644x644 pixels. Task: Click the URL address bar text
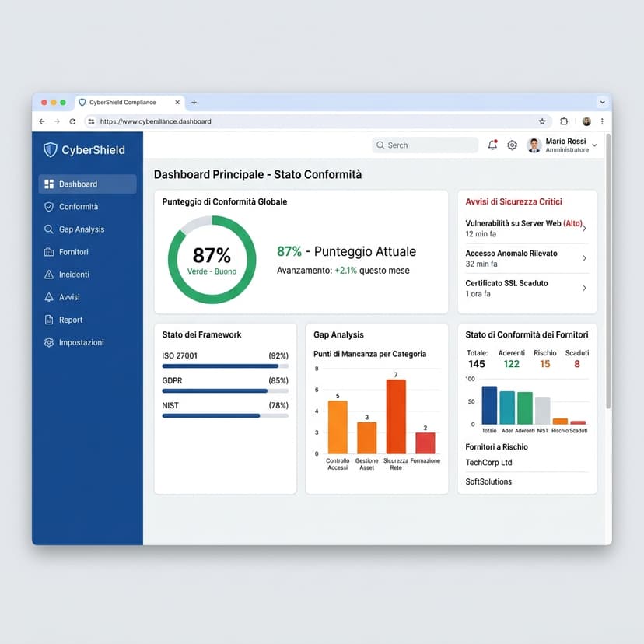(156, 121)
